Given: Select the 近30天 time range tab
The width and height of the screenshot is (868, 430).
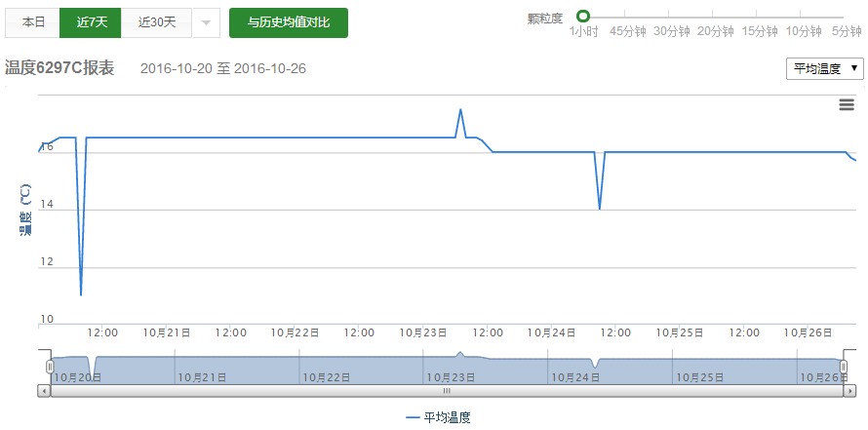Looking at the screenshot, I should click(156, 22).
